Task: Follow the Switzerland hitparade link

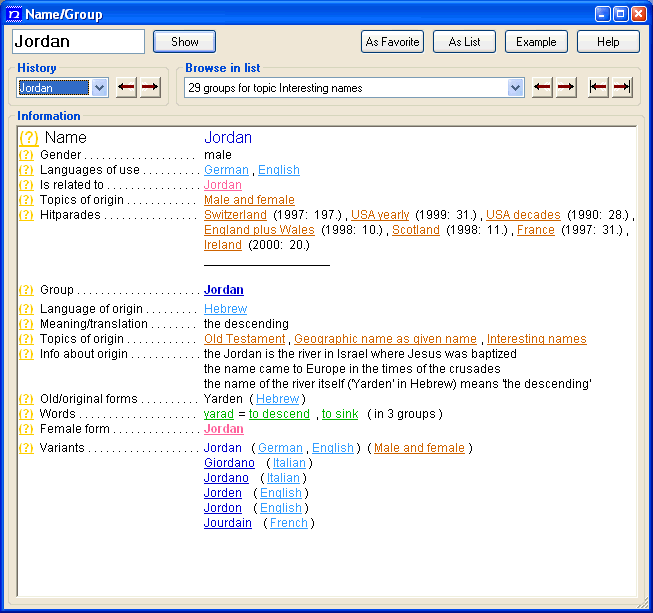Action: click(235, 215)
